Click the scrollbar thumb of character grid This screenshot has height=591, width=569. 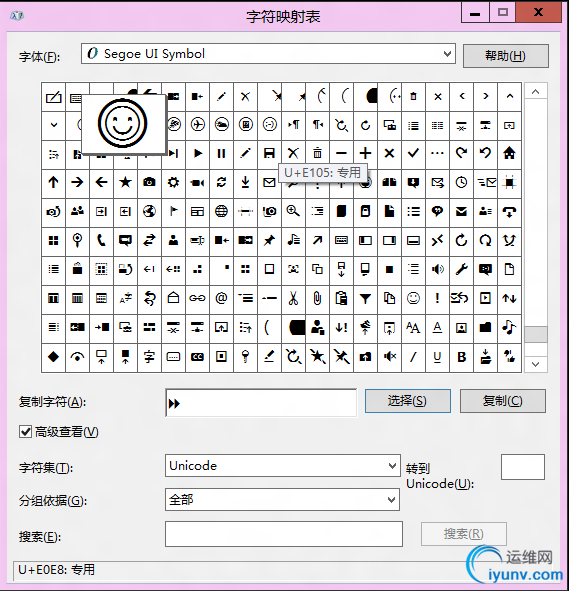pos(535,334)
